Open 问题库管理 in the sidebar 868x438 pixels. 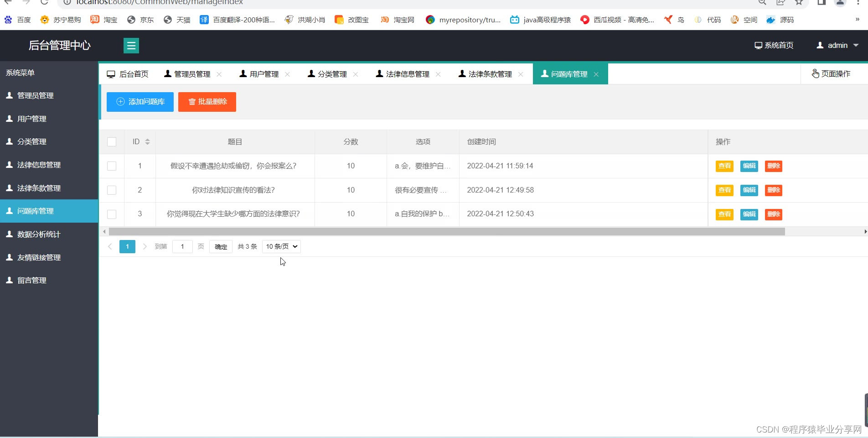point(49,211)
